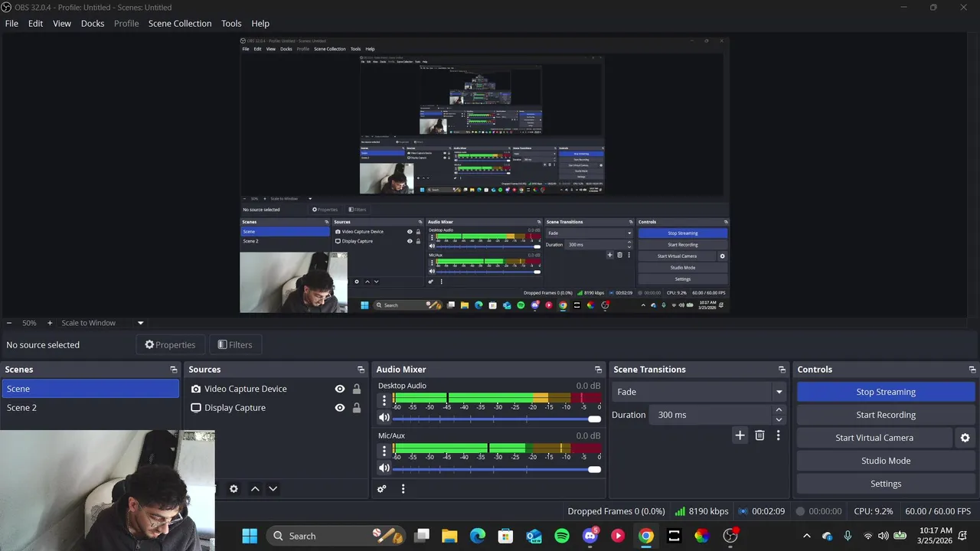980x551 pixels.
Task: Open transition properties three-dot menu
Action: 778,435
